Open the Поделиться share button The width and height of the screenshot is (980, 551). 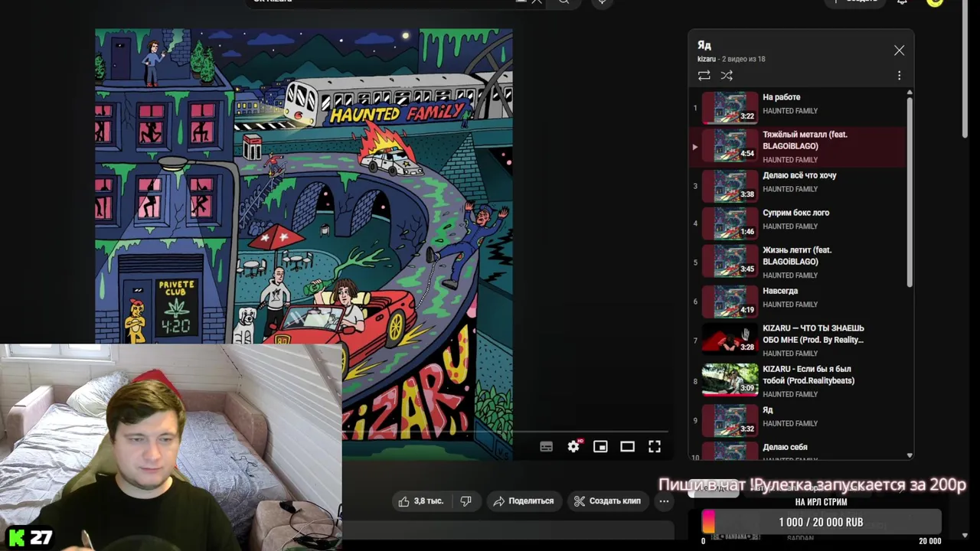(524, 500)
